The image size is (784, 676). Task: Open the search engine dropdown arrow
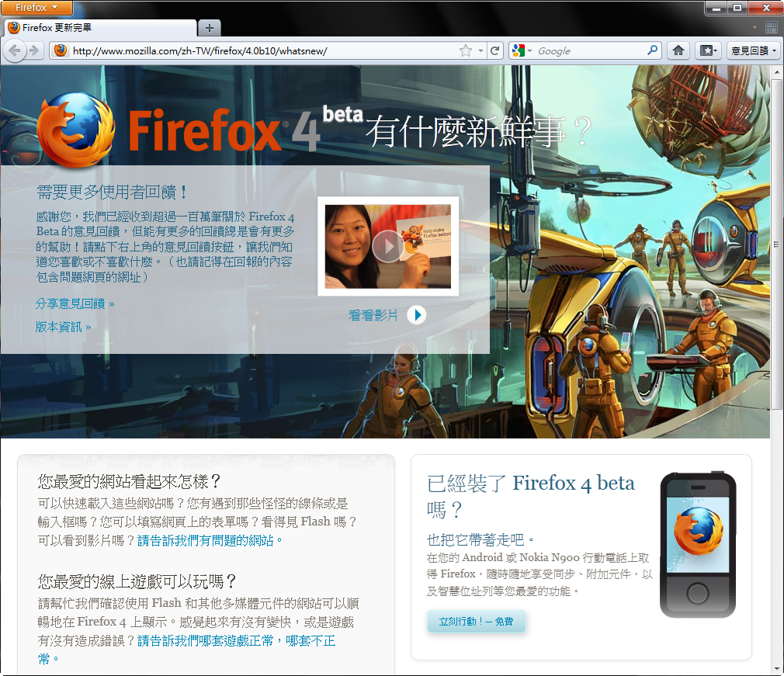pyautogui.click(x=531, y=50)
